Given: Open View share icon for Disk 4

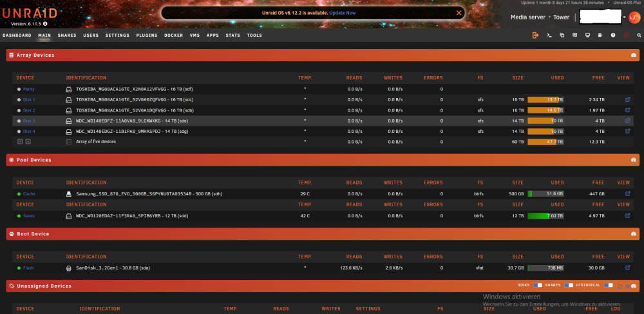Looking at the screenshot, I should point(627,131).
